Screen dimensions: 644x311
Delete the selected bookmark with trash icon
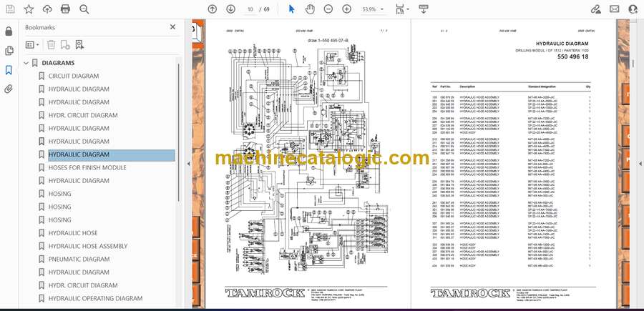(x=51, y=45)
